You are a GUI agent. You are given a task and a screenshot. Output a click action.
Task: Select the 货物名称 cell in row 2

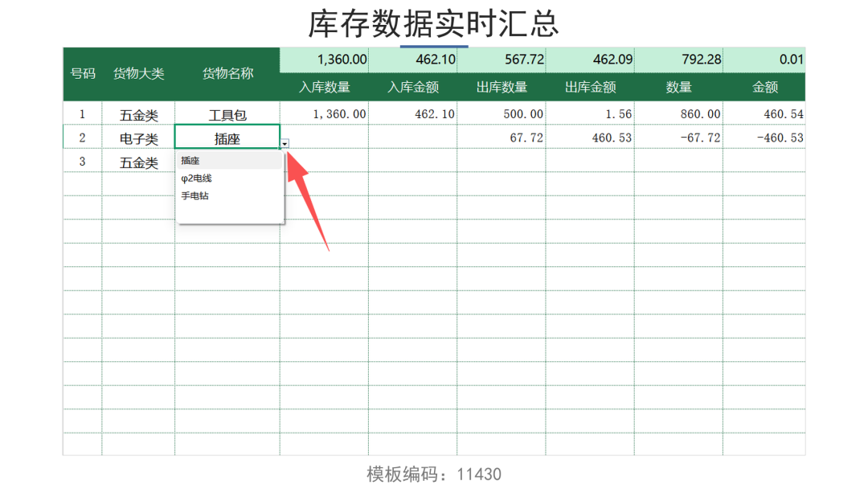coord(227,137)
